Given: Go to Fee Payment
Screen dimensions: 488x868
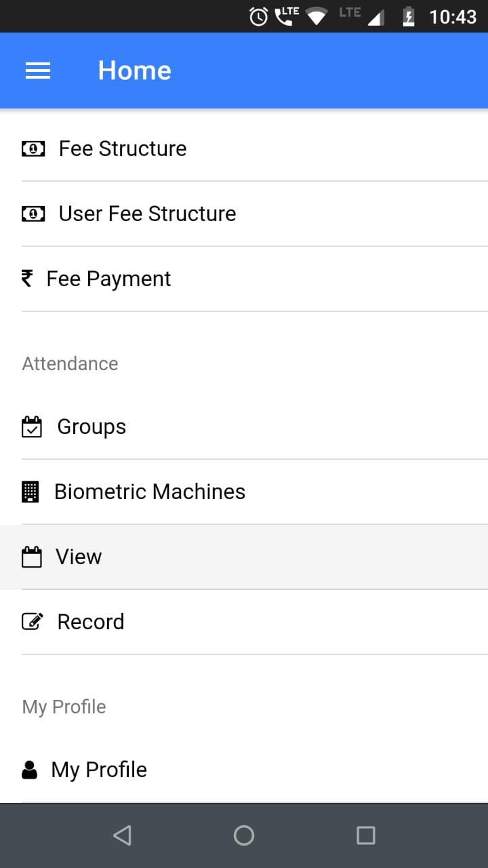Looking at the screenshot, I should click(x=244, y=279).
